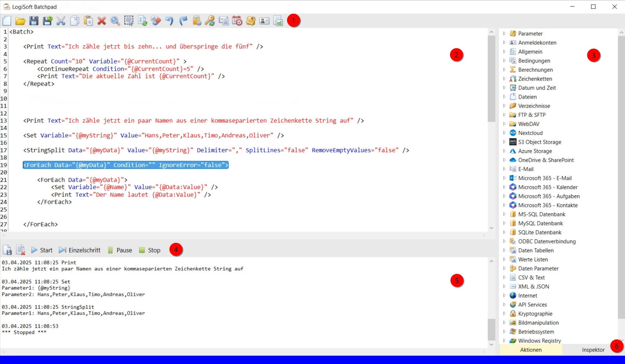Click the Stop button
Image resolution: width=625 pixels, height=364 pixels.
pyautogui.click(x=150, y=250)
